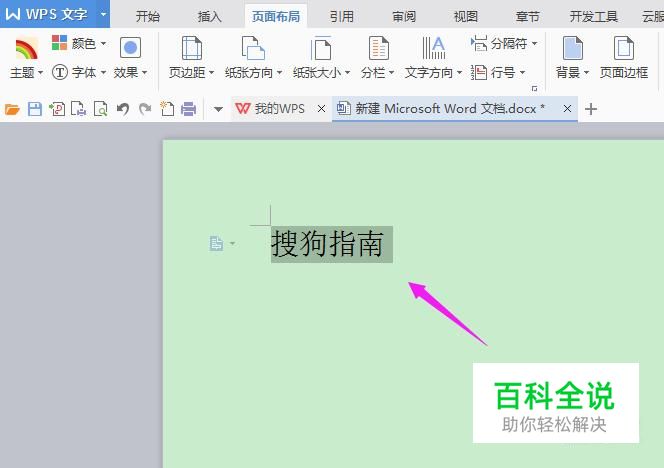Add a new document tab with plus
Viewport: 664px width, 468px height.
pyautogui.click(x=591, y=109)
